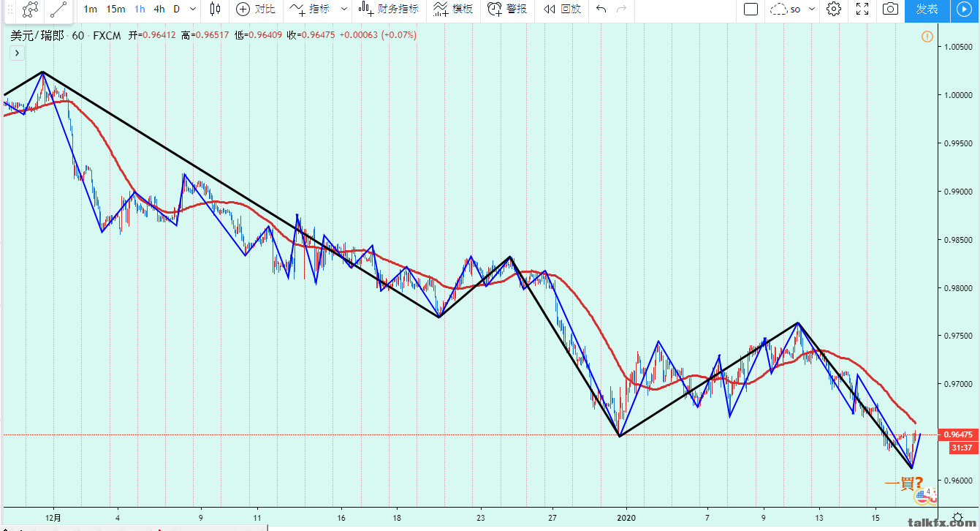Enter fullscreen chart mode
The image size is (980, 531).
pos(862,9)
